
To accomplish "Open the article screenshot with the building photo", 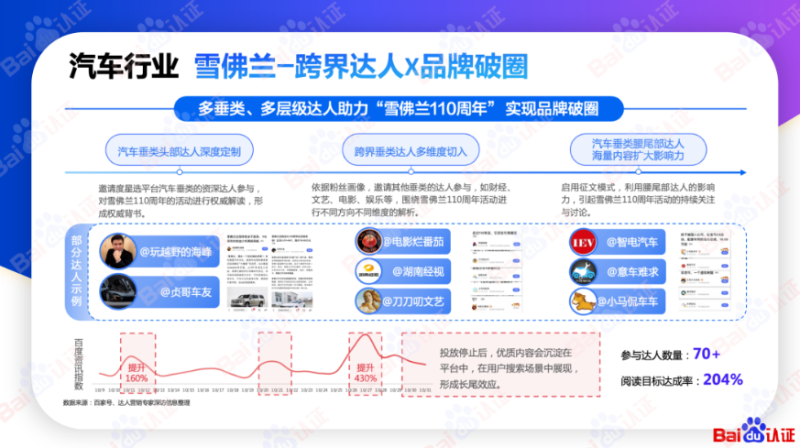I will pyautogui.click(x=292, y=272).
